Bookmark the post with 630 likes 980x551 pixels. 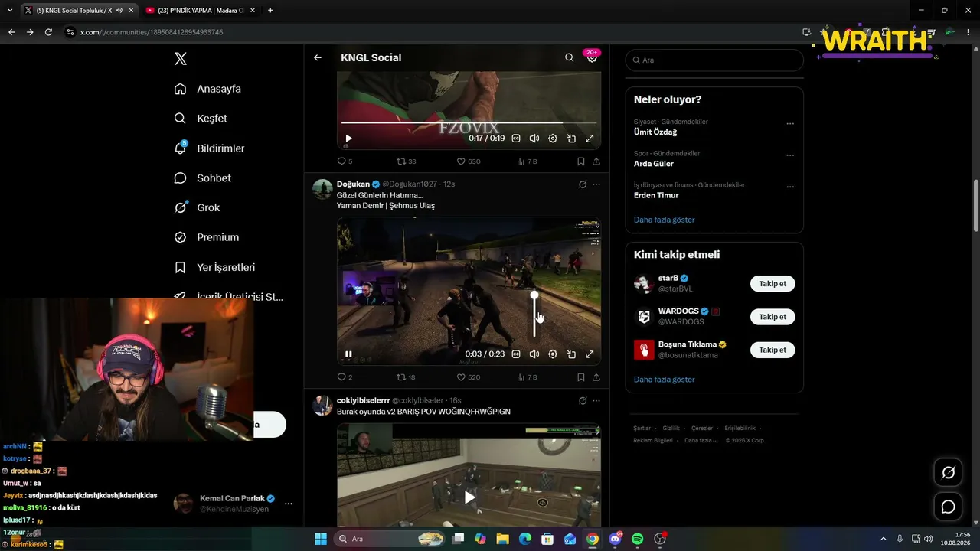coord(581,161)
